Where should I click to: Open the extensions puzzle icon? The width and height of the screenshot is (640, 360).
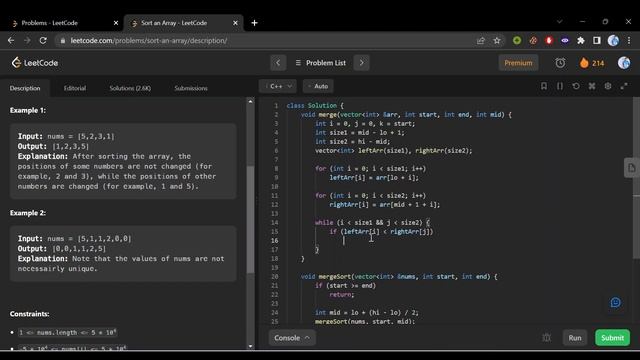click(581, 40)
